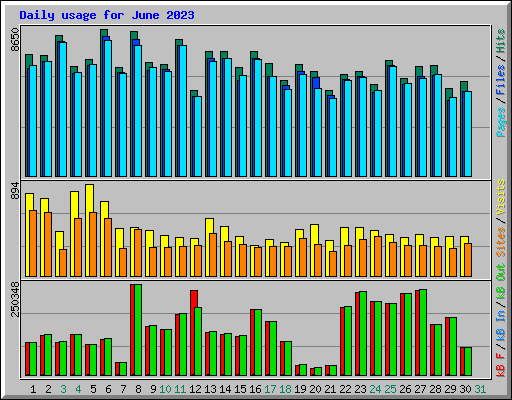This screenshot has height=400, width=512.
Task: Click day 5 on the x-axis
Action: point(93,389)
